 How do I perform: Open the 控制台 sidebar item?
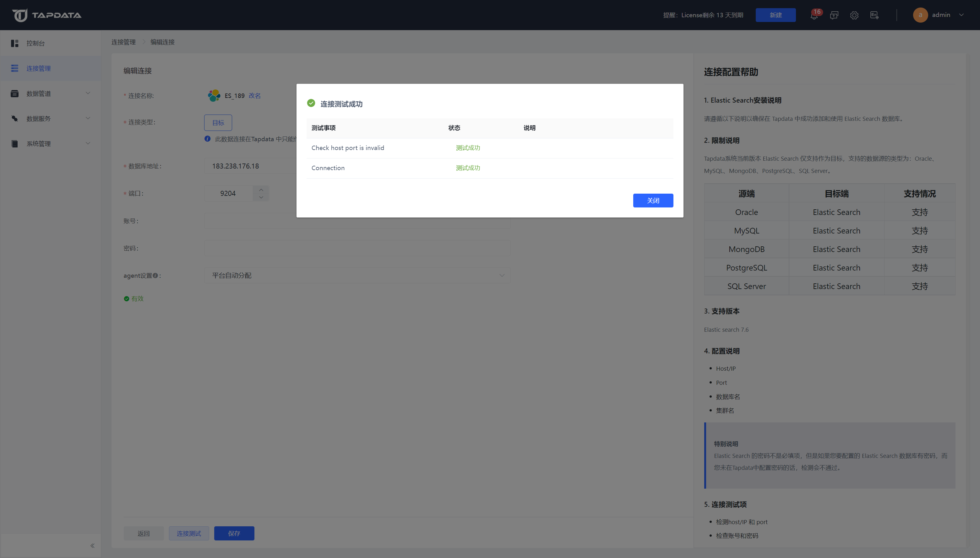[x=35, y=43]
